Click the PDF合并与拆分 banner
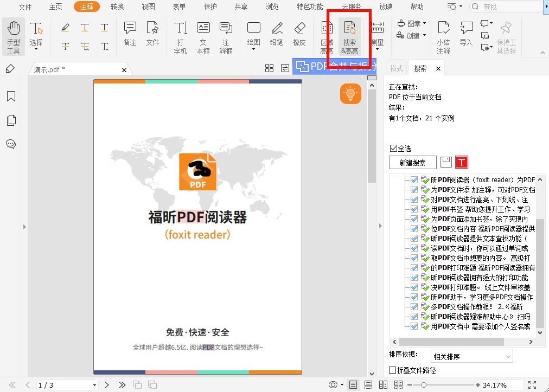 pos(334,66)
